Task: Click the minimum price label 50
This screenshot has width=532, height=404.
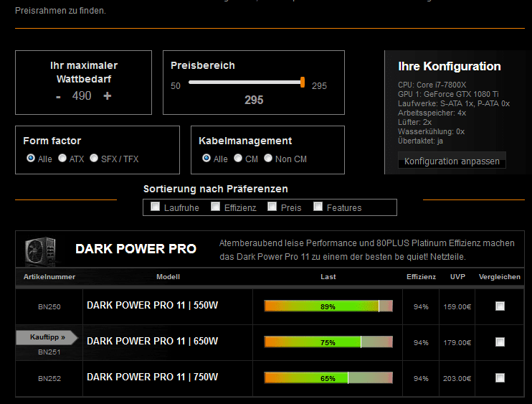Action: click(x=176, y=86)
